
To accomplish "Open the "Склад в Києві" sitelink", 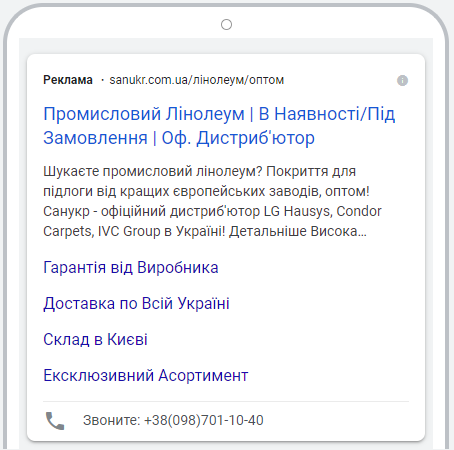I will (x=95, y=339).
